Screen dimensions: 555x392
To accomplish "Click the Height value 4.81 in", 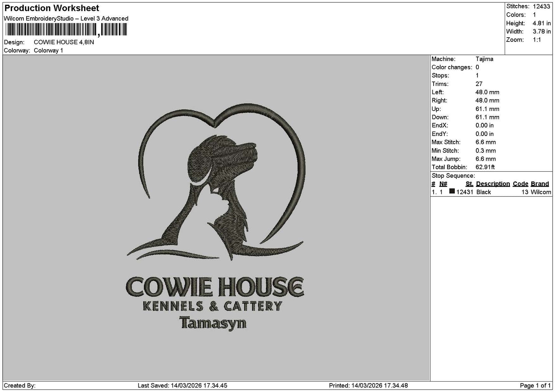I will [x=542, y=23].
